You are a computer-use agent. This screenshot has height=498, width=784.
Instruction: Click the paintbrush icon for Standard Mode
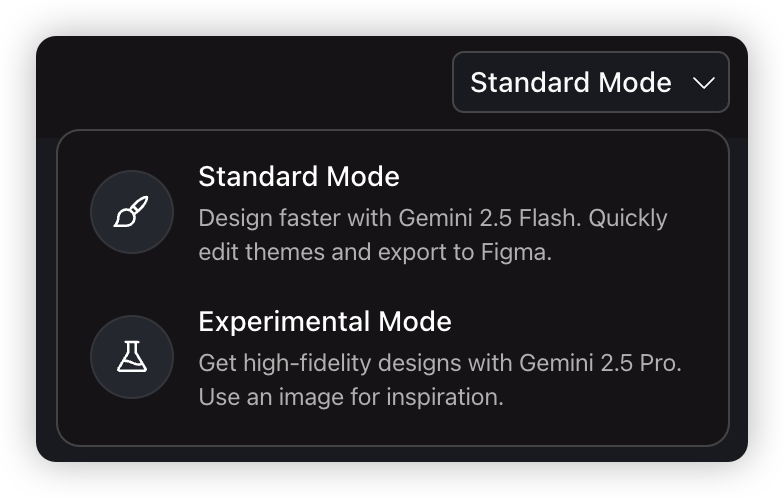(x=131, y=212)
